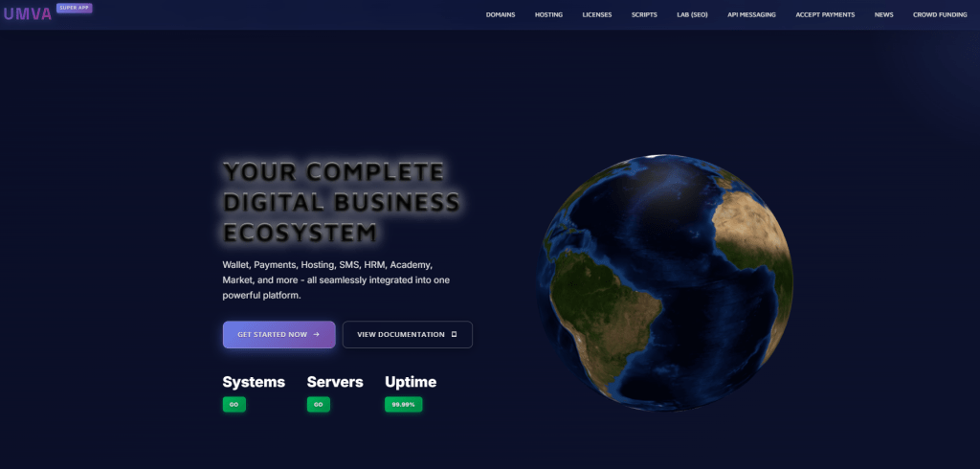Click the Uptime heading
The width and height of the screenshot is (980, 469).
point(411,382)
